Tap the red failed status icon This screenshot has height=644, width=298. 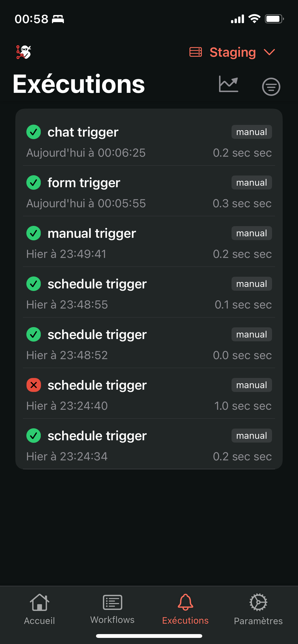pyautogui.click(x=34, y=385)
